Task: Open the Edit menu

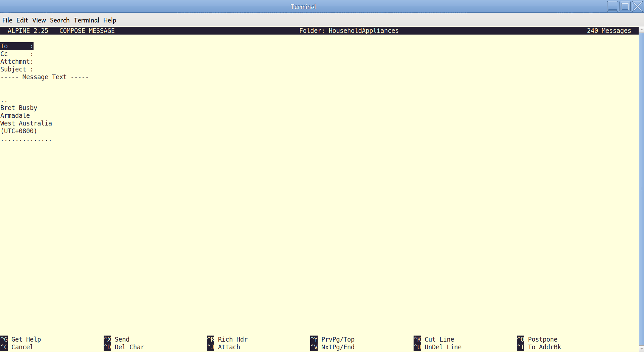Action: [x=22, y=20]
